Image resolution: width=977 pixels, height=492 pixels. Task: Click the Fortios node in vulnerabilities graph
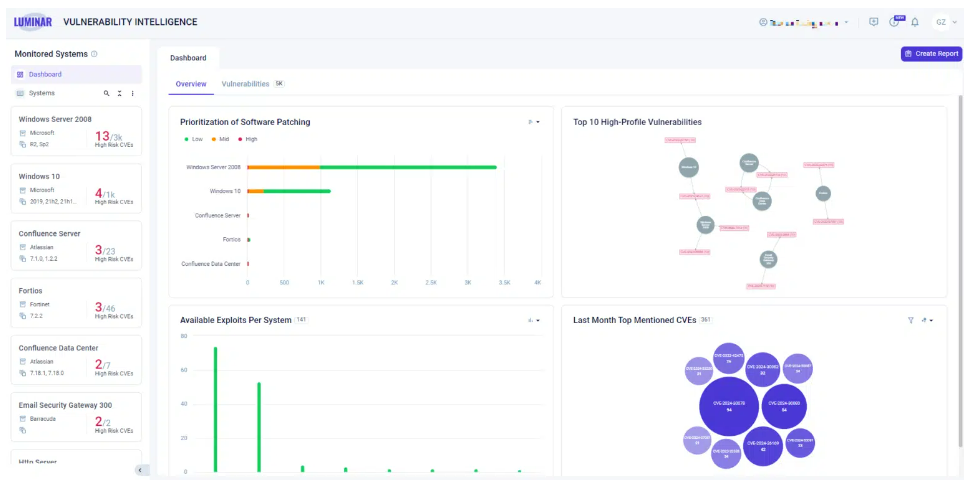coord(823,194)
